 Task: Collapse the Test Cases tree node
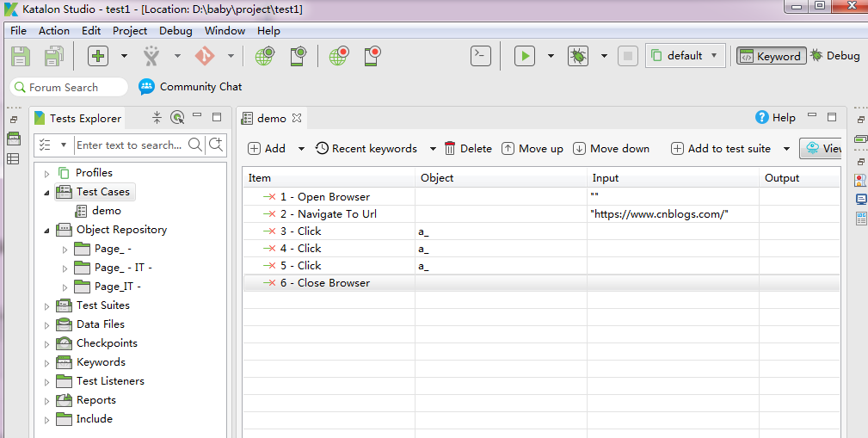46,193
